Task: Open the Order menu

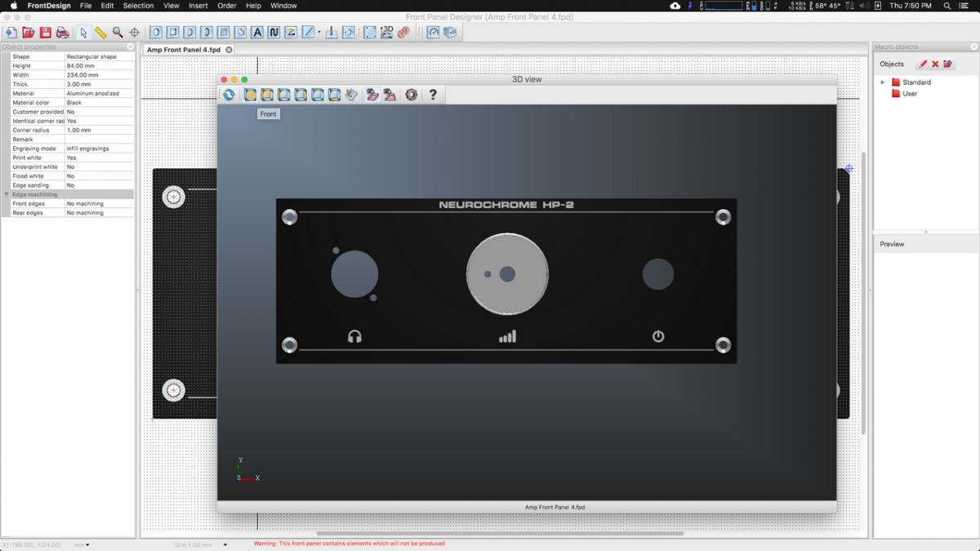Action: pos(226,6)
